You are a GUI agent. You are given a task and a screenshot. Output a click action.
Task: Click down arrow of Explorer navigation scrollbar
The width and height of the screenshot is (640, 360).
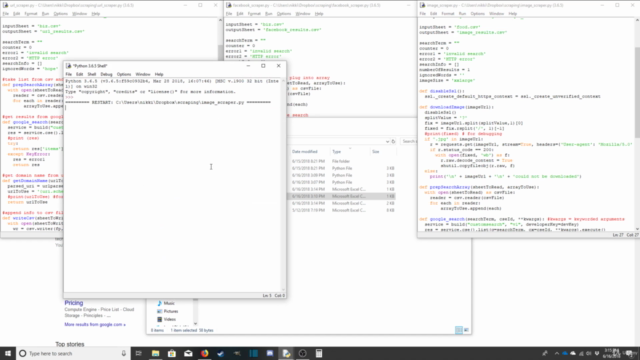(x=195, y=324)
